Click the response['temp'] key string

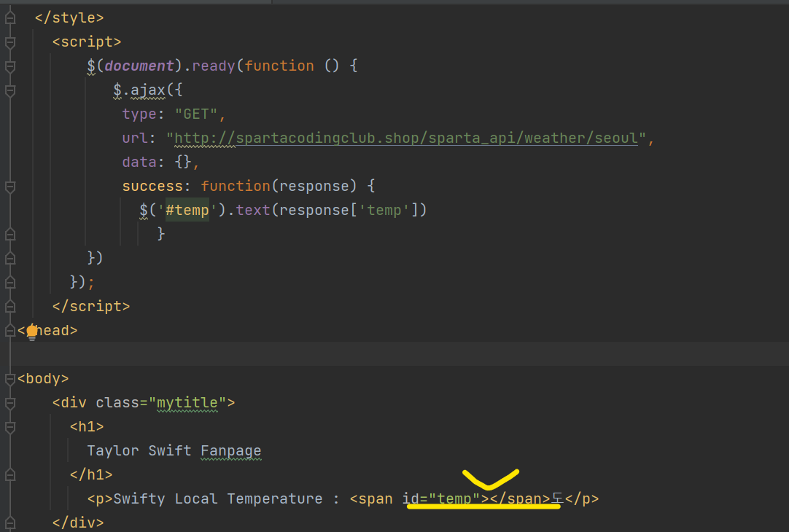(384, 210)
